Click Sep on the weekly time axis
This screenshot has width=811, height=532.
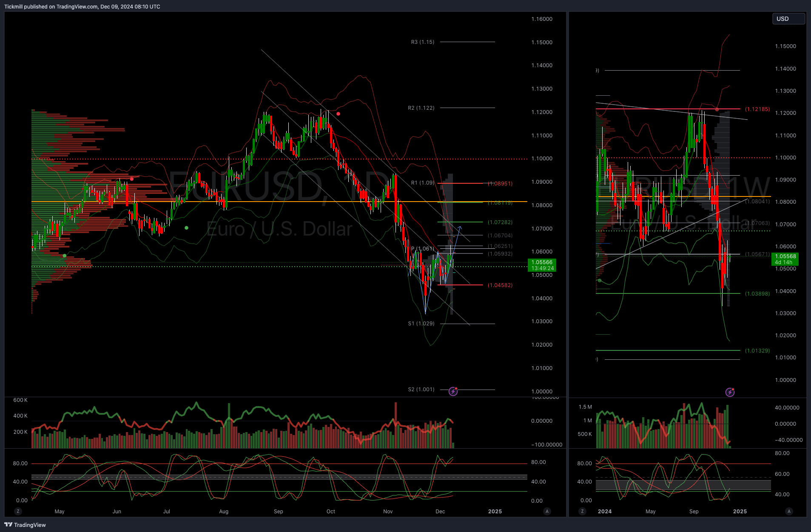coord(694,512)
